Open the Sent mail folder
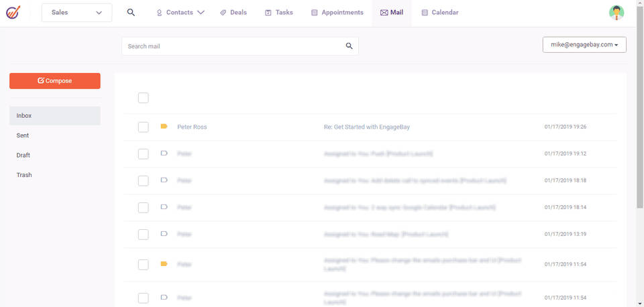This screenshot has height=307, width=644. pos(23,135)
